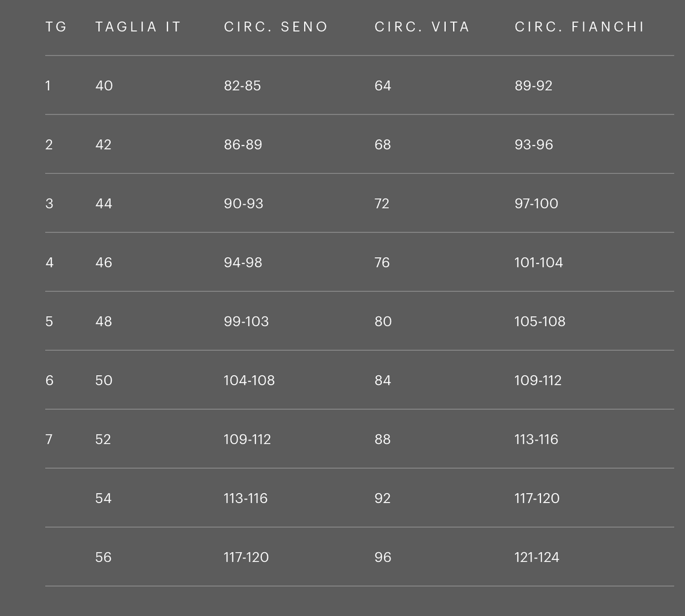Click TG number 5

point(49,322)
